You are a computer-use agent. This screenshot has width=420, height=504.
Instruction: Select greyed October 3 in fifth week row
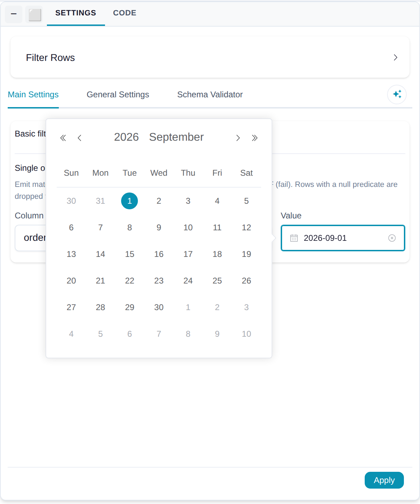click(x=246, y=307)
